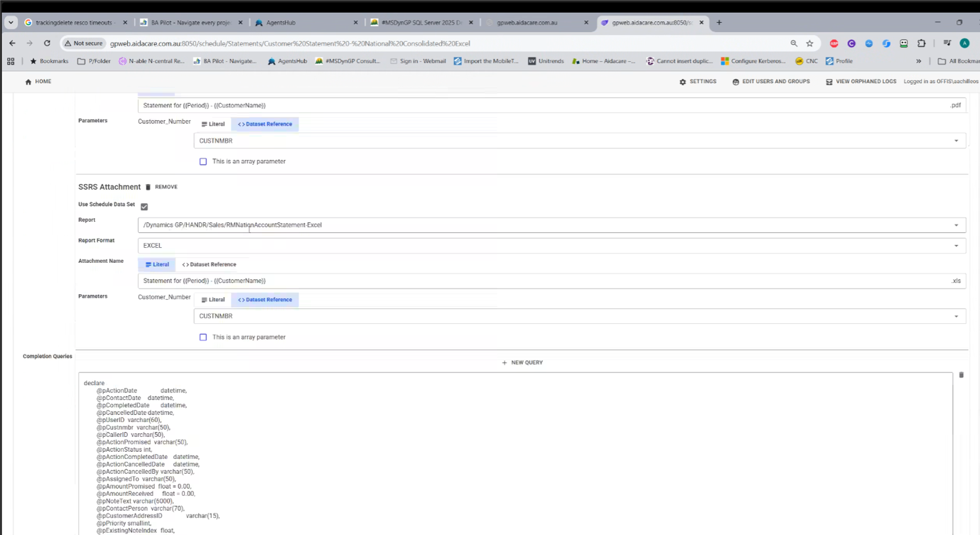Tick the array parameter checkbox under the .xls attachment
The width and height of the screenshot is (980, 535).
pyautogui.click(x=203, y=337)
